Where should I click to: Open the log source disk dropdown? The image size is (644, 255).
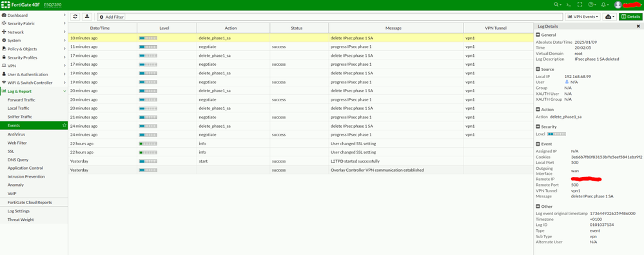pos(609,16)
